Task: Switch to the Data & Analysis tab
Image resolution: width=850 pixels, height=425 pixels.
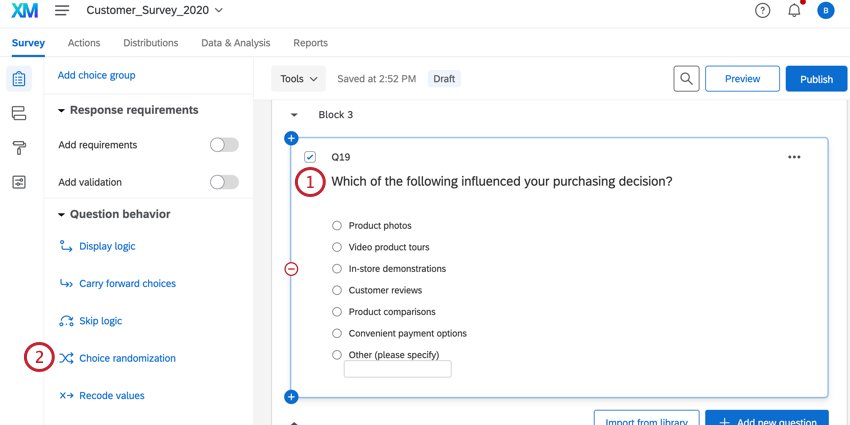Action: coord(235,43)
